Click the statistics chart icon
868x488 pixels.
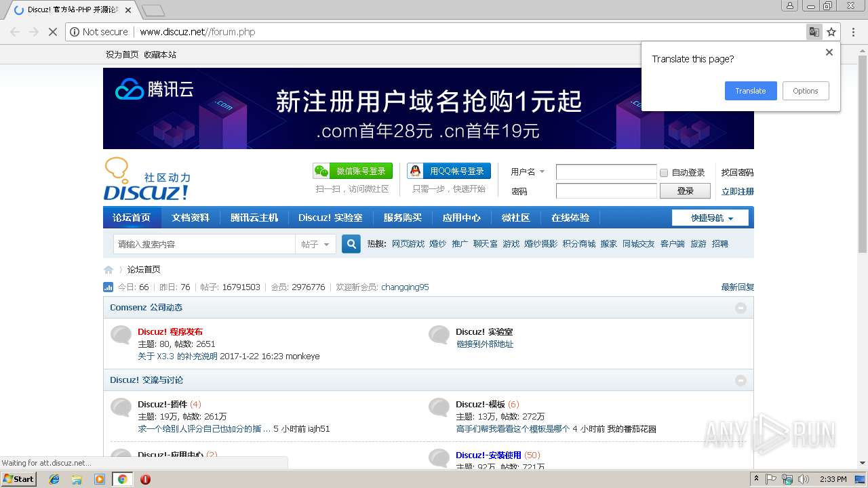point(108,287)
